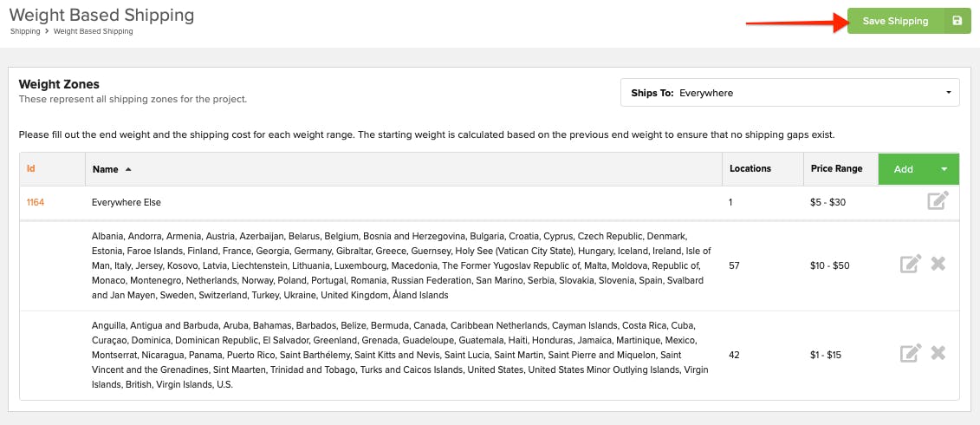This screenshot has width=980, height=425.
Task: Sort by the Name column header
Action: [105, 169]
